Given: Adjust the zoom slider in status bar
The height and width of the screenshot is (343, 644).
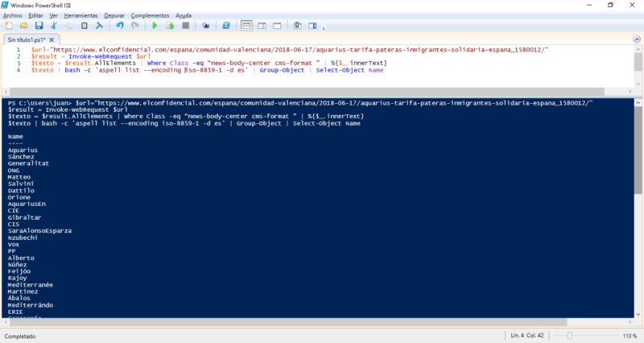Looking at the screenshot, I should click(x=569, y=335).
